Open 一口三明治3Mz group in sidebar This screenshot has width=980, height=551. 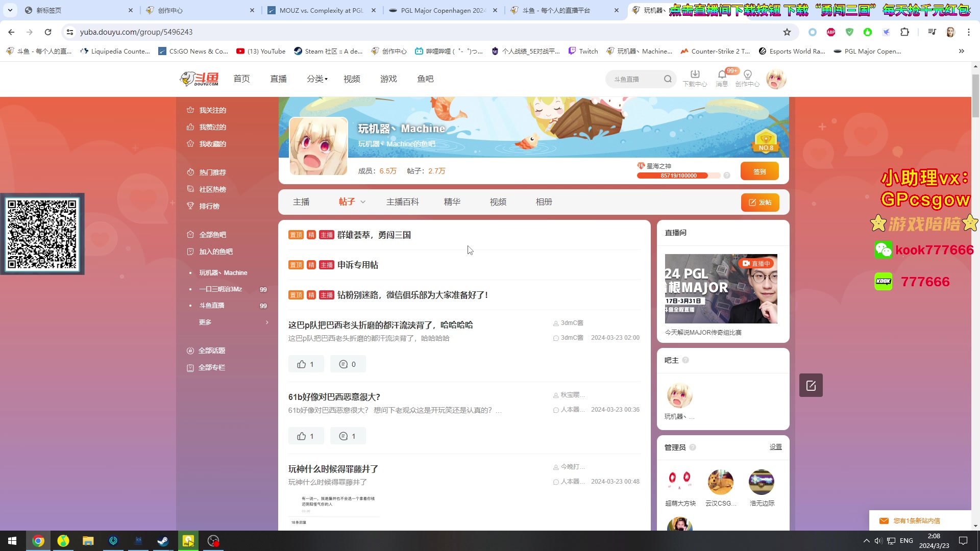pos(220,289)
